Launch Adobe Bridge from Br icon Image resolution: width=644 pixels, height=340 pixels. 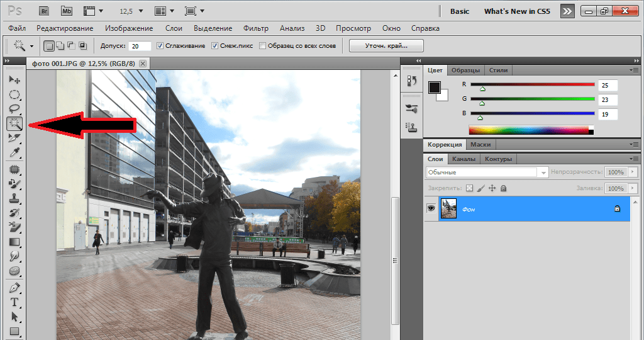pos(43,11)
